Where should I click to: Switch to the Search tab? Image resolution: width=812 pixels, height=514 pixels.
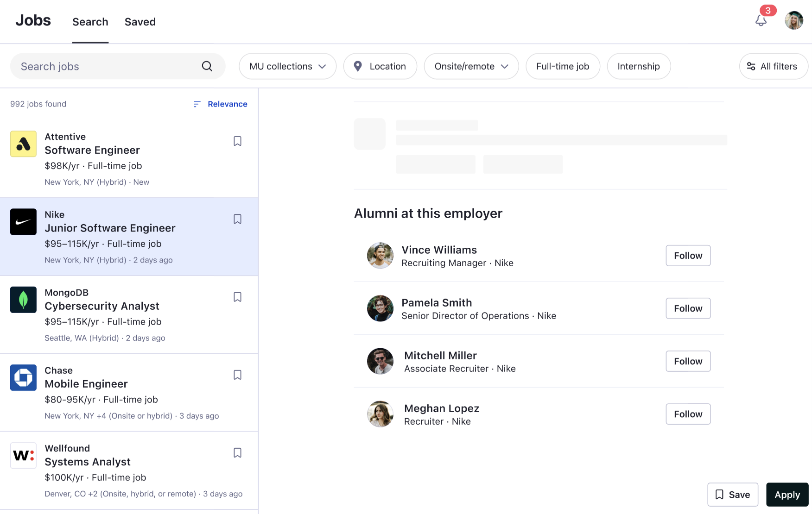90,22
